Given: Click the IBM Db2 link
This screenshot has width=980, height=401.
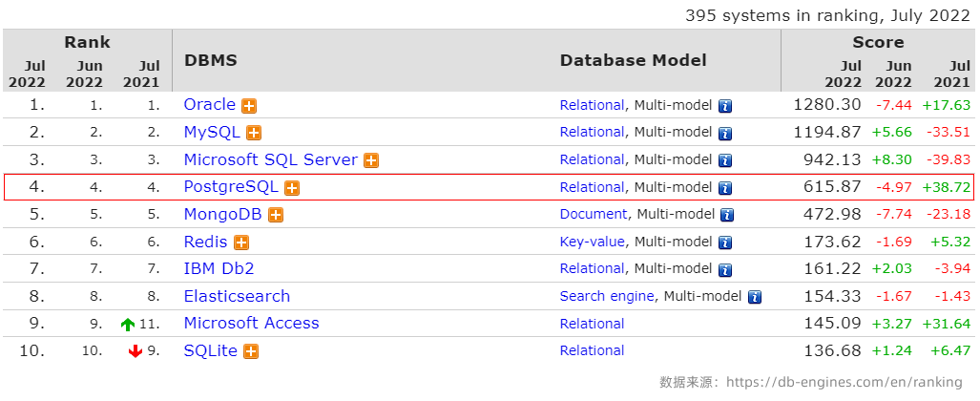Looking at the screenshot, I should pos(219,268).
